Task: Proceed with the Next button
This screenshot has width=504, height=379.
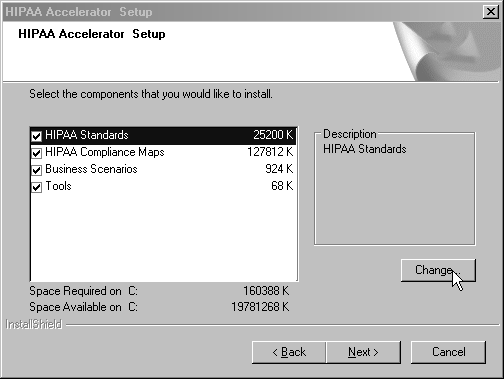Action: coord(363,352)
